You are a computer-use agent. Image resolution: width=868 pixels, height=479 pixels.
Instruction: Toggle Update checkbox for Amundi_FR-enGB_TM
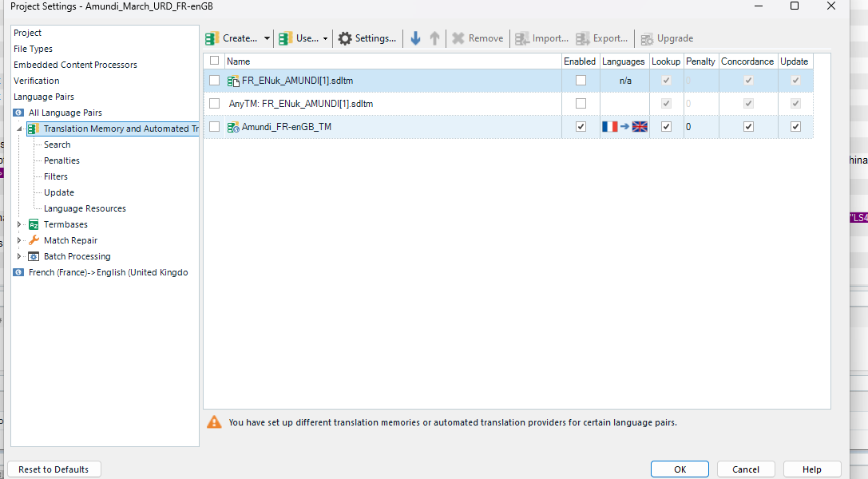tap(795, 127)
